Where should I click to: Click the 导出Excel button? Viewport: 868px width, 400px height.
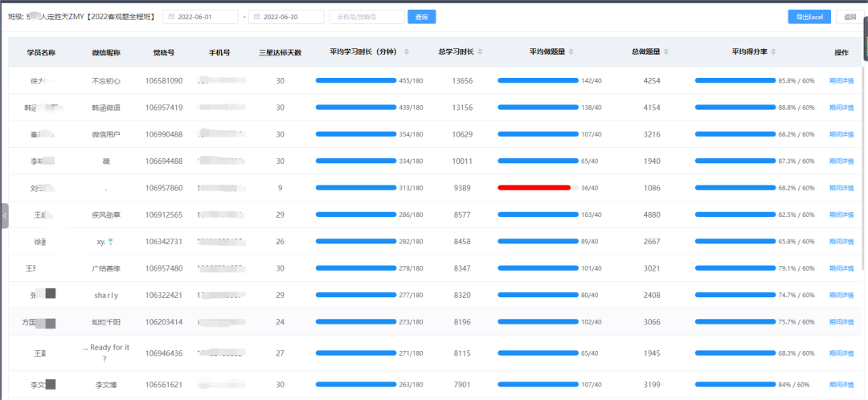[809, 17]
